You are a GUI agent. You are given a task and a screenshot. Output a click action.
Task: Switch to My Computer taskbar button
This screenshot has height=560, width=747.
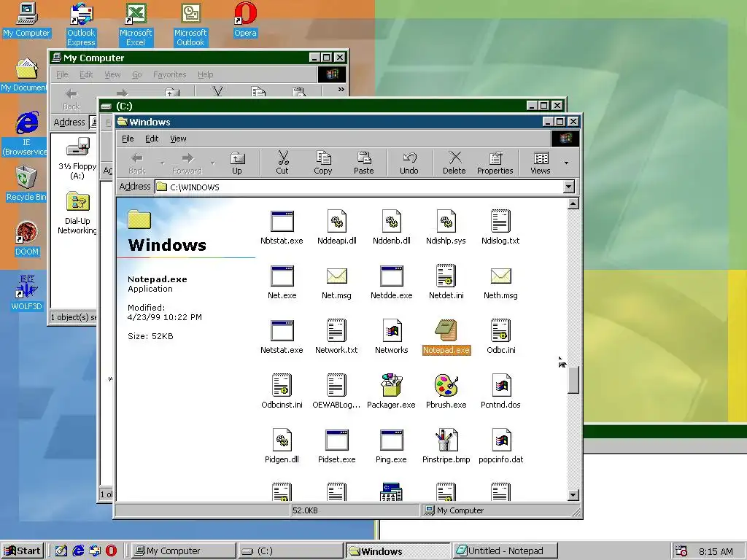[183, 551]
